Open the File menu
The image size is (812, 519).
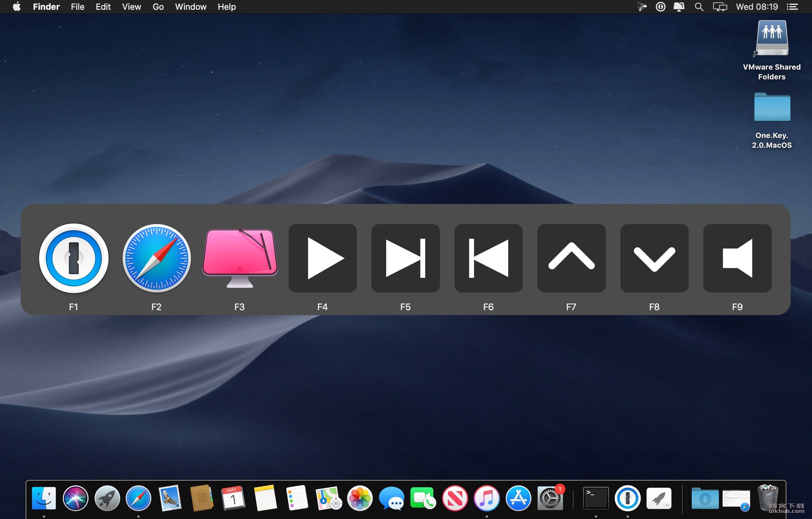[x=77, y=7]
